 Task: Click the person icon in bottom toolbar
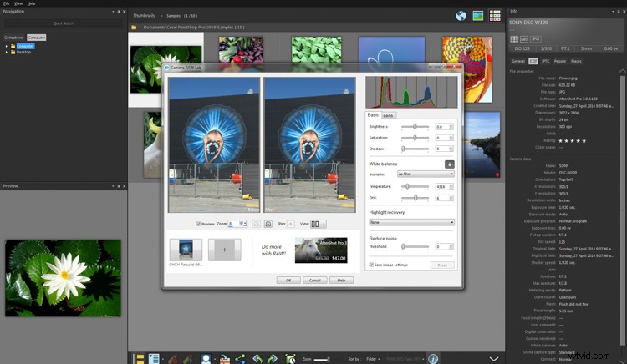pos(206,358)
